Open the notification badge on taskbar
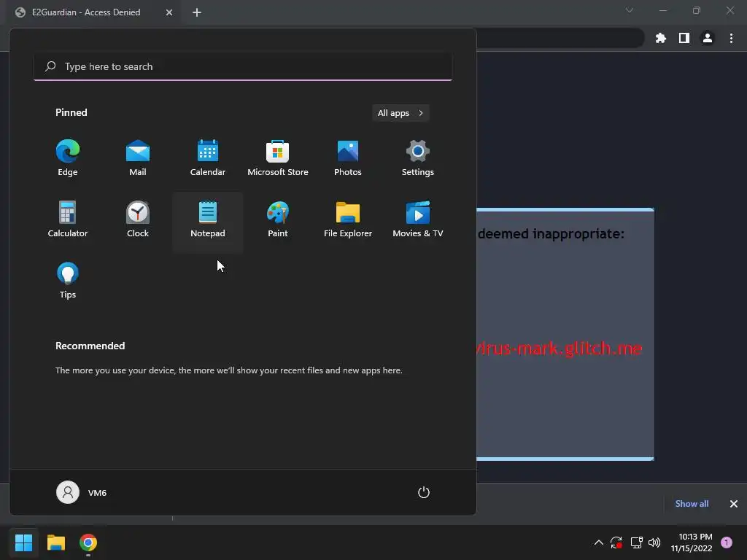 (x=727, y=542)
